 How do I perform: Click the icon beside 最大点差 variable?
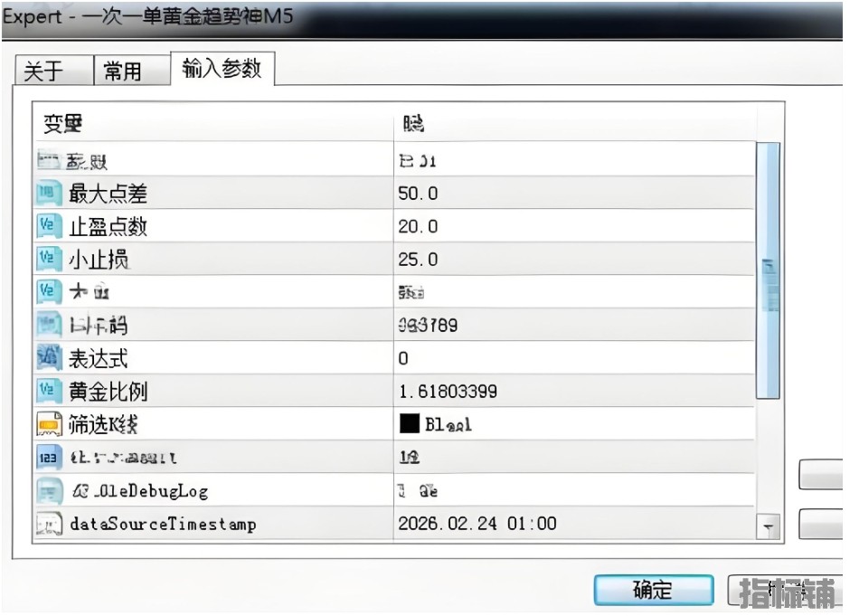pos(48,194)
